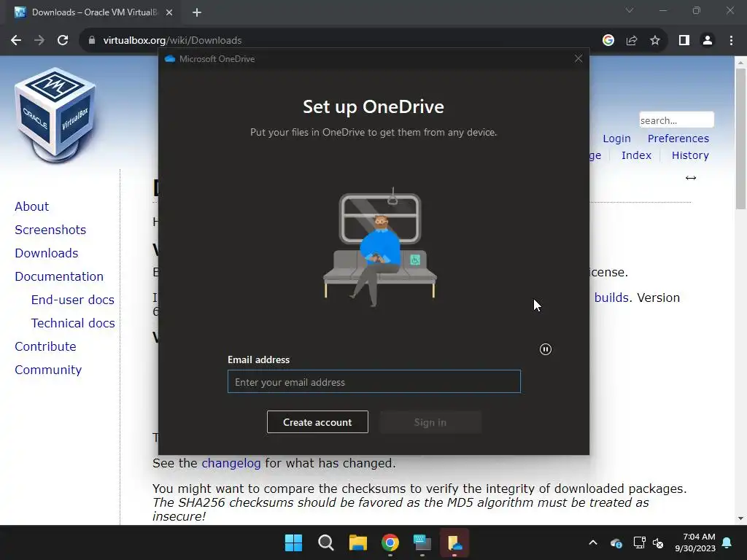The width and height of the screenshot is (747, 560).
Task: View site info via lock icon
Action: click(92, 41)
